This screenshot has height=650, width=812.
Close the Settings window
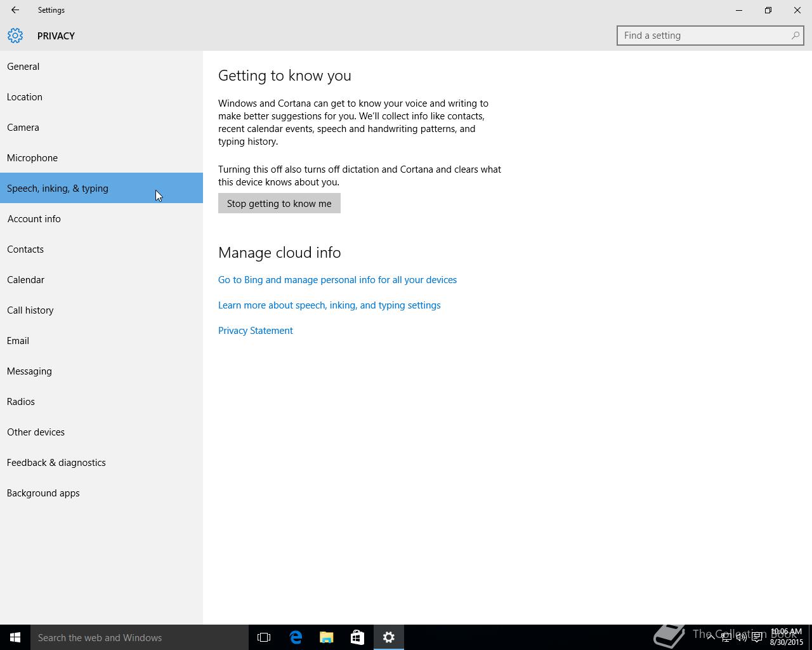tap(797, 10)
